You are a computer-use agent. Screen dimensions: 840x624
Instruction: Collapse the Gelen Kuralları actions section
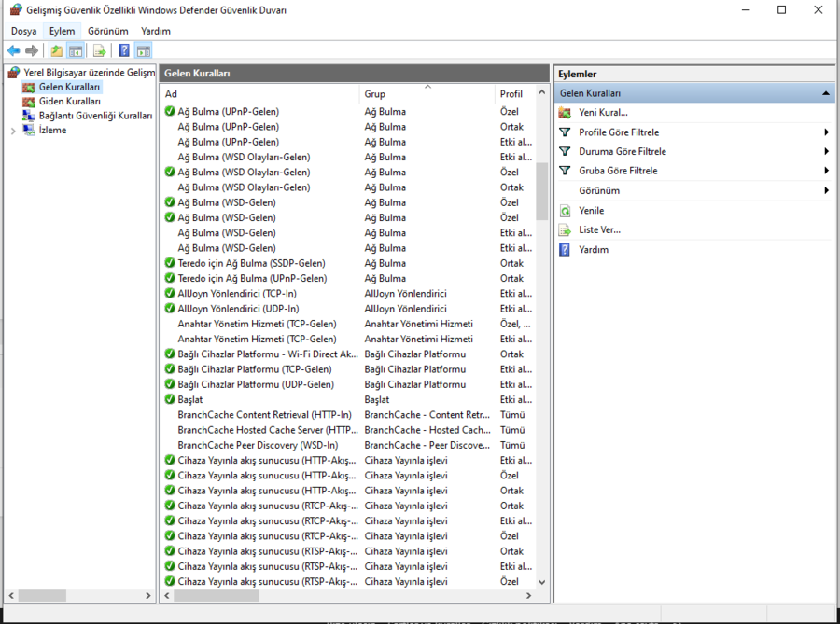point(826,93)
